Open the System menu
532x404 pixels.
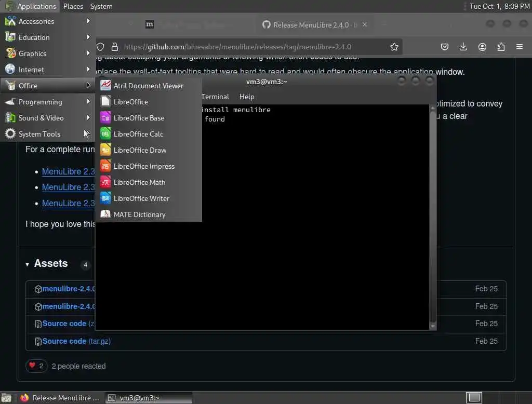(x=101, y=6)
